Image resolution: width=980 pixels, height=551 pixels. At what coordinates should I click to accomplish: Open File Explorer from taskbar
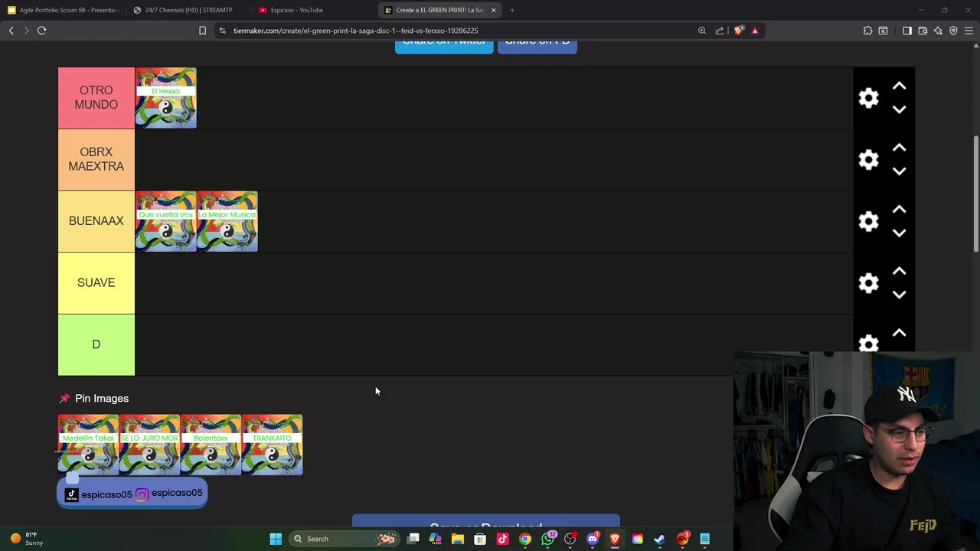(x=458, y=539)
